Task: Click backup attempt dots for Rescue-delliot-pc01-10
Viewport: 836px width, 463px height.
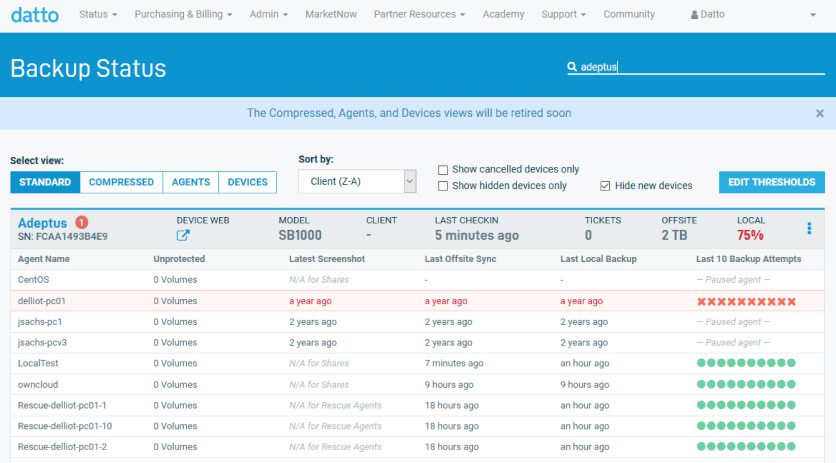Action: pos(746,426)
